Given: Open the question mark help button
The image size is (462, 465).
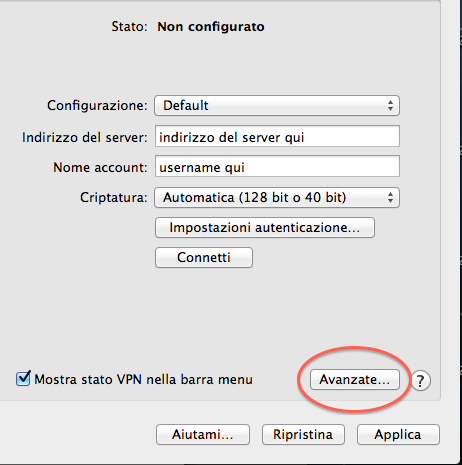Looking at the screenshot, I should (x=420, y=380).
